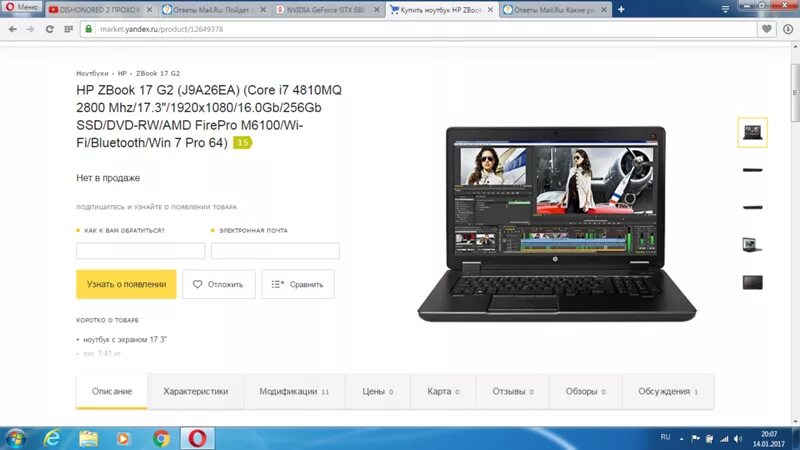Focus the market.yandex.ru address bar
The image size is (800, 450).
418,29
